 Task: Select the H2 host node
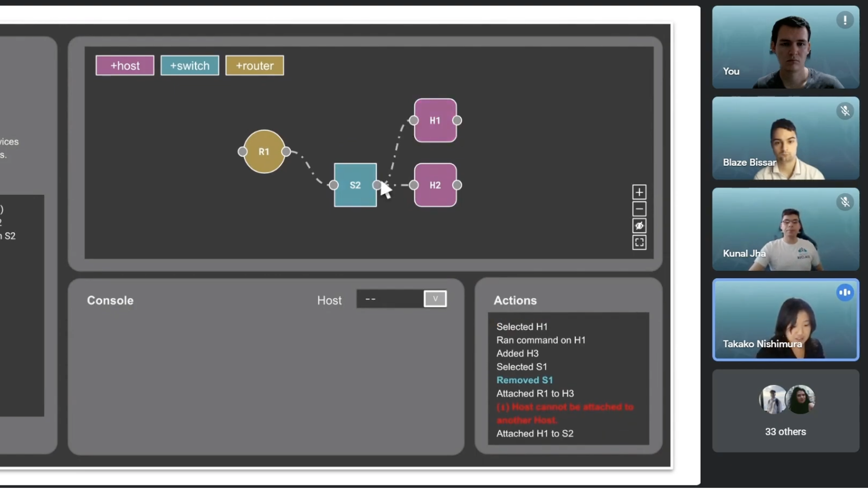pos(435,185)
